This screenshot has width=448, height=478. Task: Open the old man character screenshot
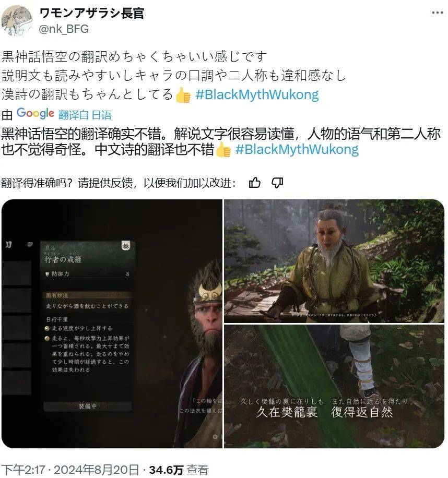point(334,261)
